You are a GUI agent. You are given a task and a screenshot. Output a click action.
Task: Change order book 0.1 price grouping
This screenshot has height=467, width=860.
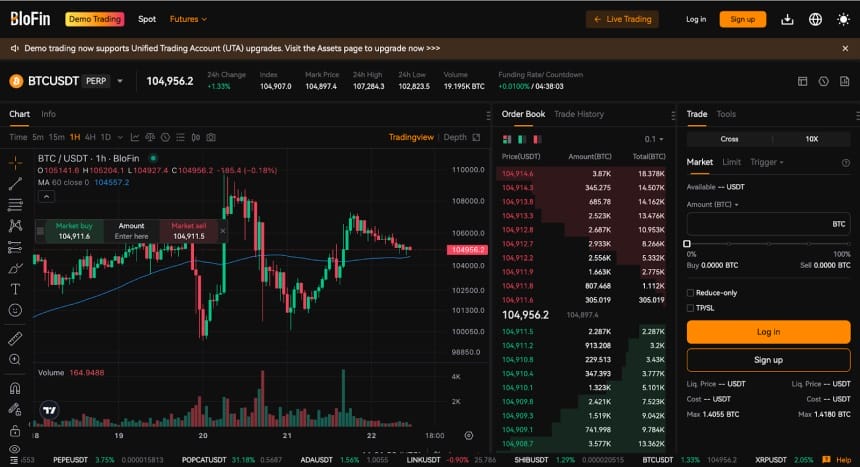click(654, 139)
